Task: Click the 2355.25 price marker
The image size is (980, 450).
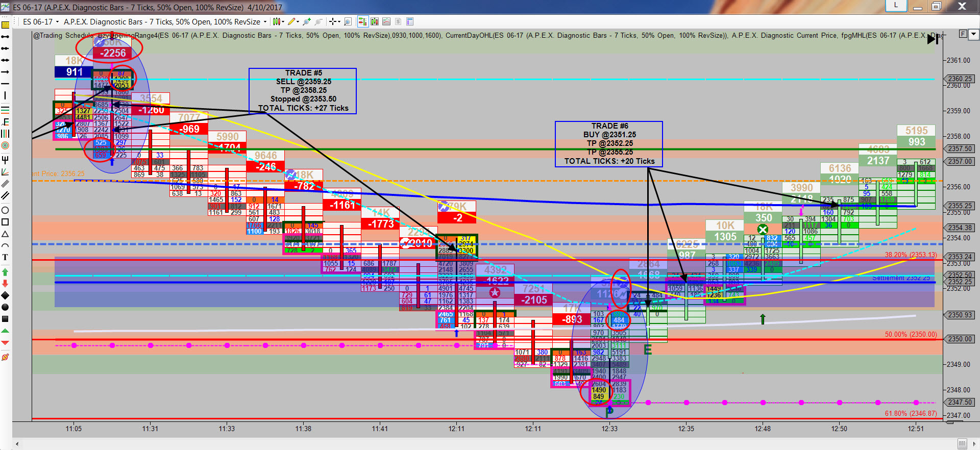Action: [960, 206]
